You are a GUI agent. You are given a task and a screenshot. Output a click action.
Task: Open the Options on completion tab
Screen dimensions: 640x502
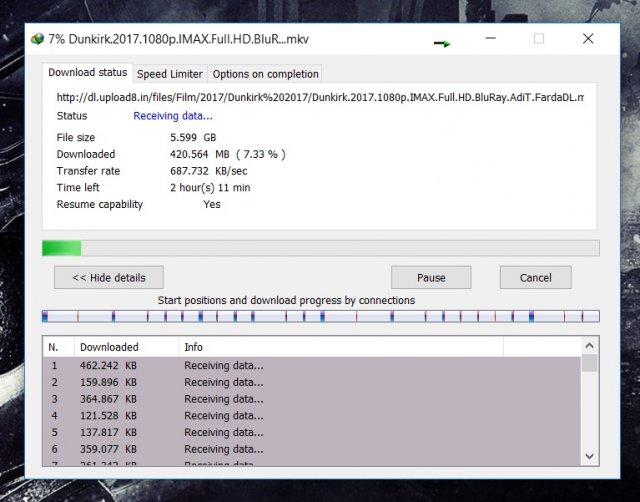tap(265, 74)
